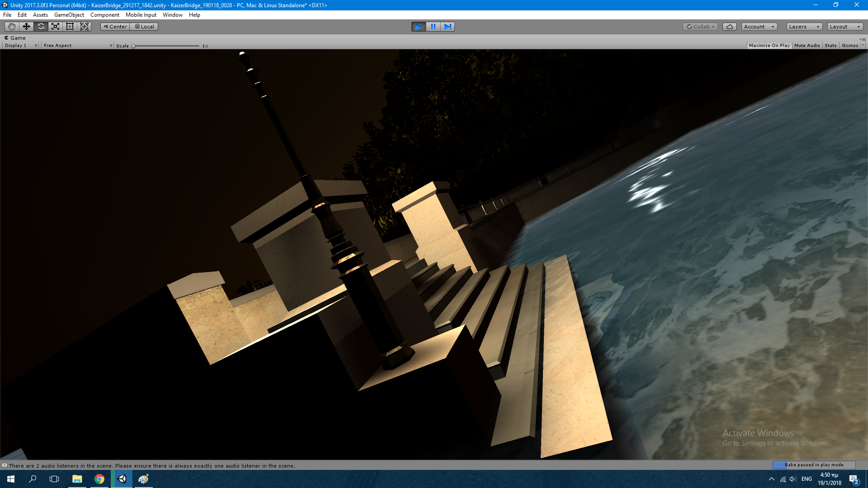This screenshot has width=868, height=488.
Task: Toggle Center pivot button
Action: 115,27
